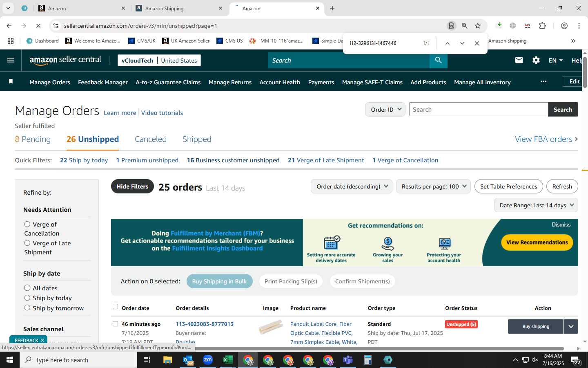Open the Order ID search type dropdown
The image size is (588, 368).
[x=385, y=110]
